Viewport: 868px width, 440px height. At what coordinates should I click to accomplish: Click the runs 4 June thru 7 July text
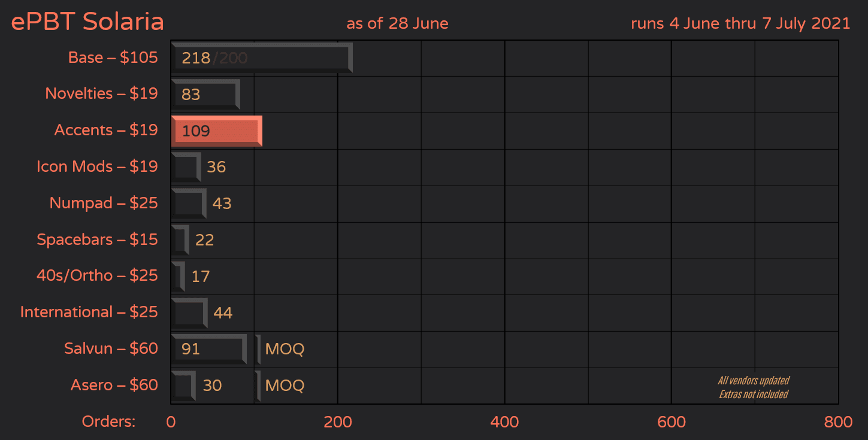coord(740,23)
